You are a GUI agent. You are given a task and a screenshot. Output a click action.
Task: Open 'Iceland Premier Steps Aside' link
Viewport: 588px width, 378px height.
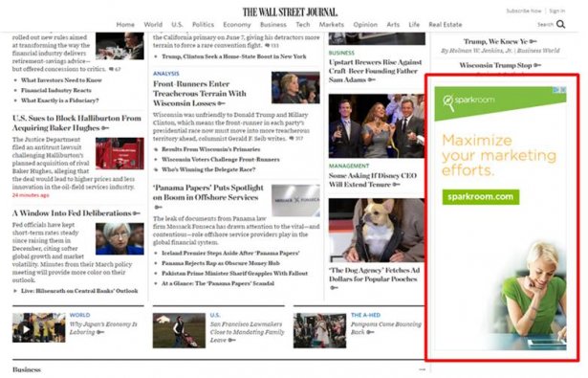230,253
